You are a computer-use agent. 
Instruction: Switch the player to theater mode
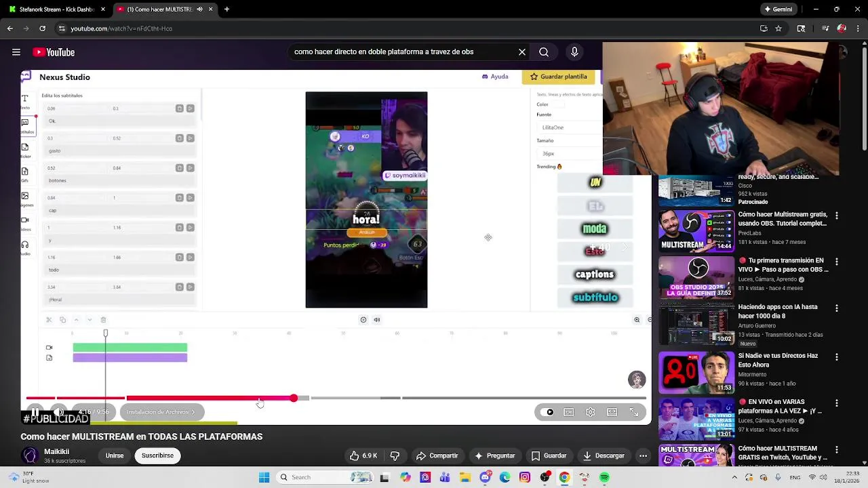click(x=612, y=412)
